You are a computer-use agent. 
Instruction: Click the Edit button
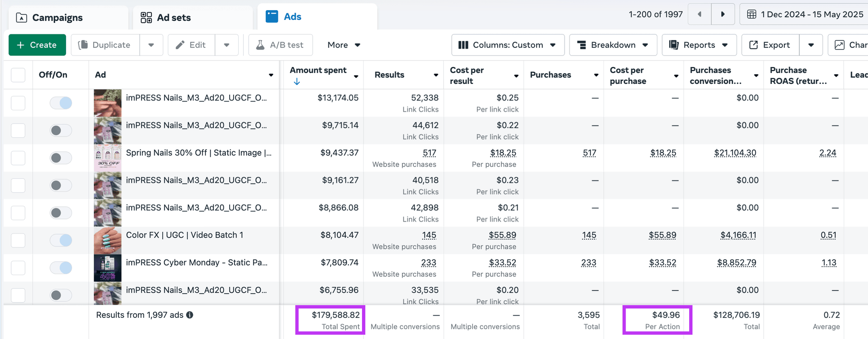(191, 45)
